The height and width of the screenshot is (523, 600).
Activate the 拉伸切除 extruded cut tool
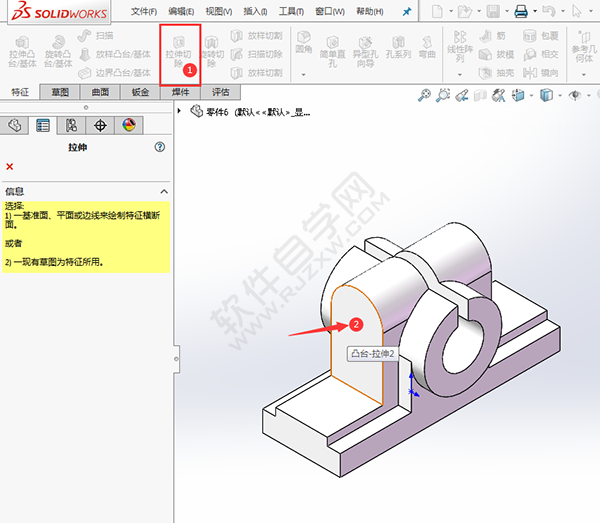tap(178, 52)
